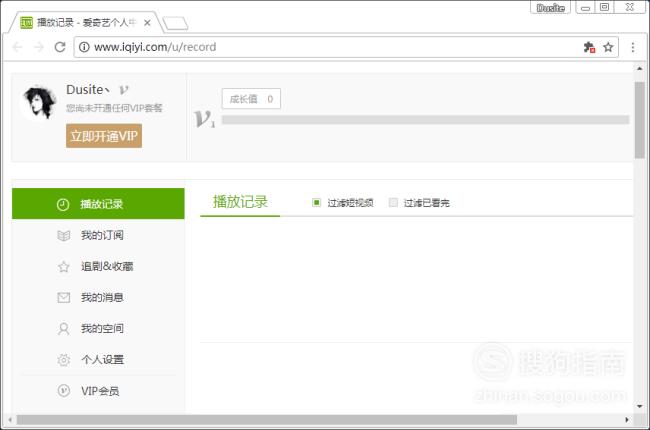This screenshot has width=650, height=430.
Task: Click the horizontal scrollbar thumb
Action: (x=267, y=420)
